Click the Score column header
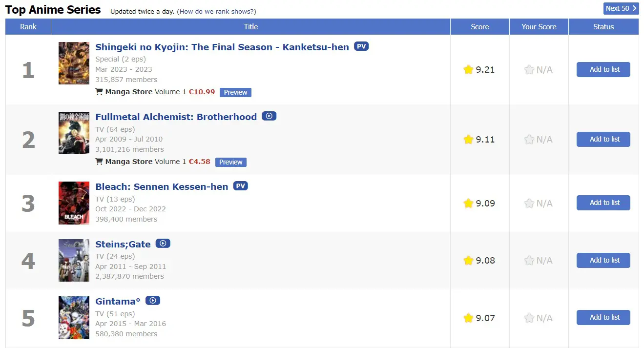Viewport: 644px width, 348px height. click(480, 27)
